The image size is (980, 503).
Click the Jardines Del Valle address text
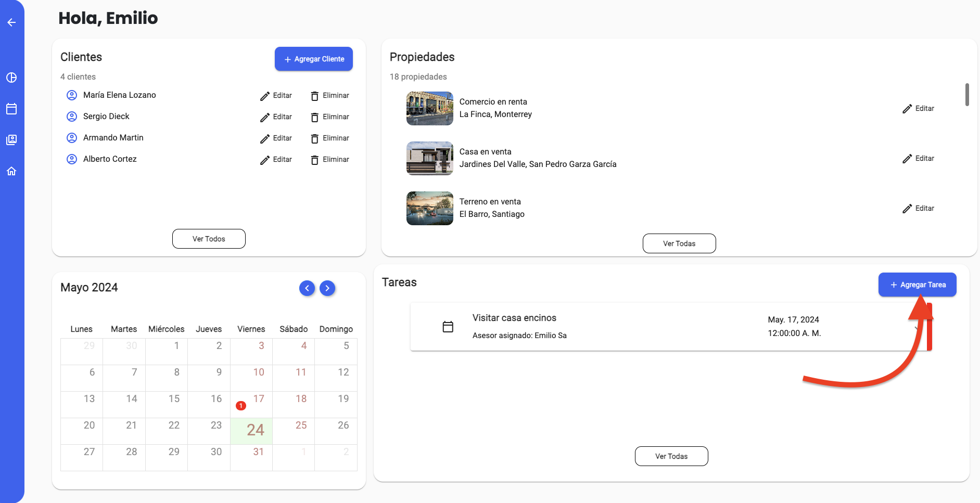coord(538,164)
